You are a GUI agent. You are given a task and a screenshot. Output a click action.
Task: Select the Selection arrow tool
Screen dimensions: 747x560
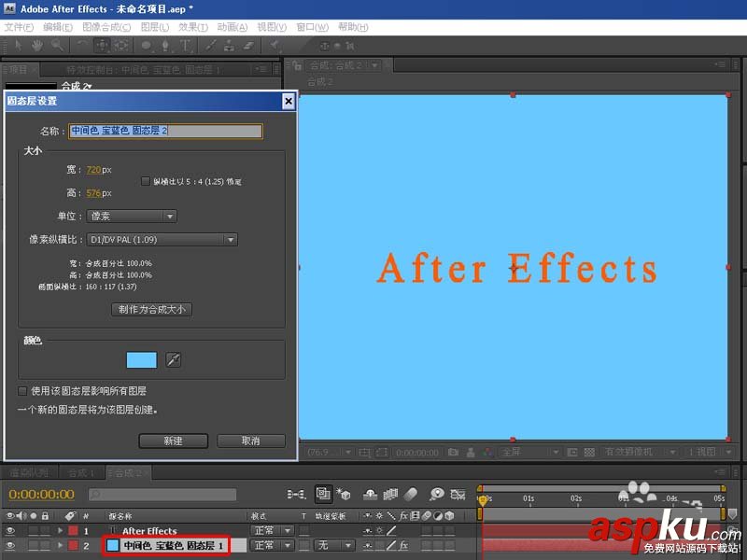18,45
